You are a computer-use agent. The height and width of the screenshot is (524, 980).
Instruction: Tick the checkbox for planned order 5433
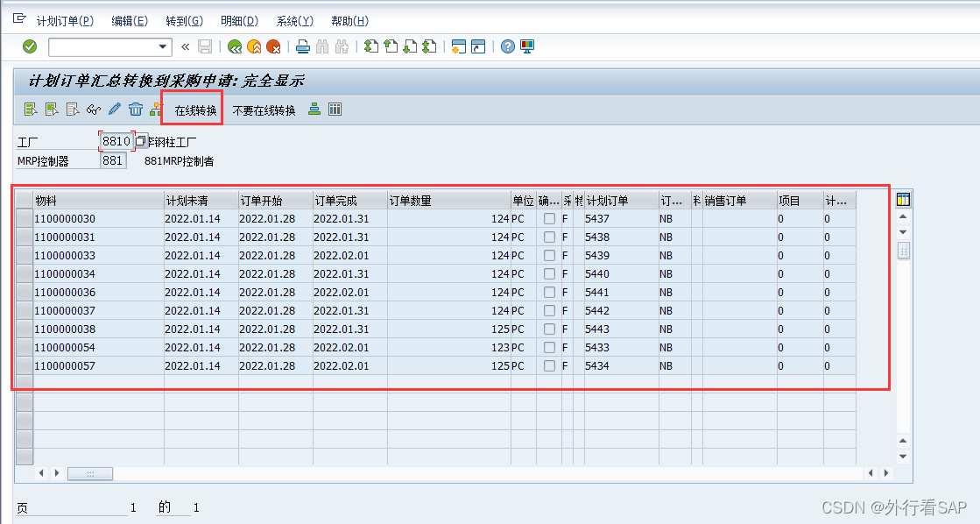point(549,348)
